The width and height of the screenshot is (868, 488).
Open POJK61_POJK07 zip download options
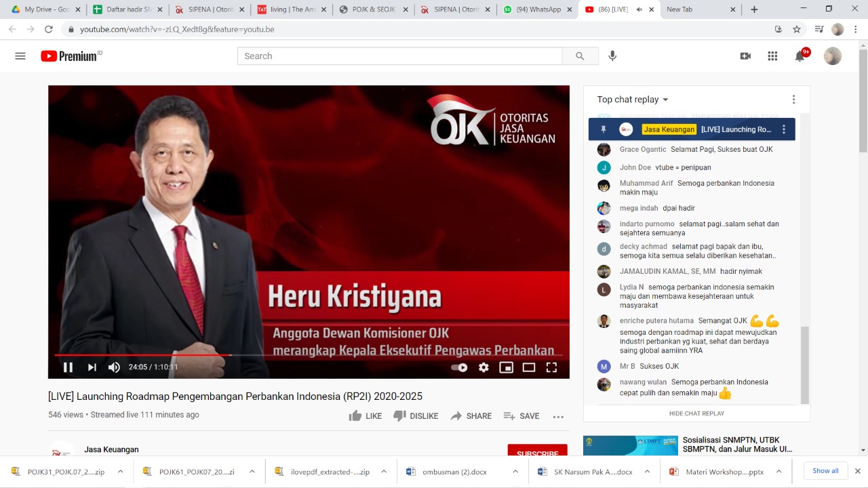pyautogui.click(x=252, y=472)
